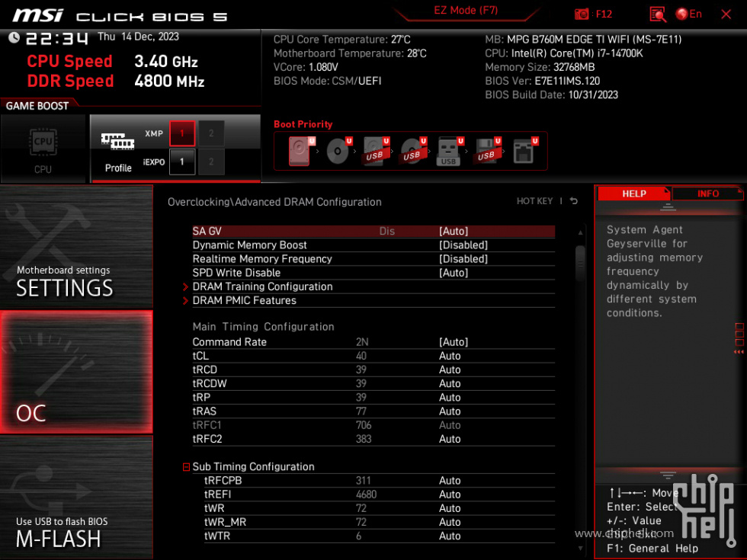Image resolution: width=747 pixels, height=560 pixels.
Task: Edit tRCD Auto value field
Action: pyautogui.click(x=450, y=370)
